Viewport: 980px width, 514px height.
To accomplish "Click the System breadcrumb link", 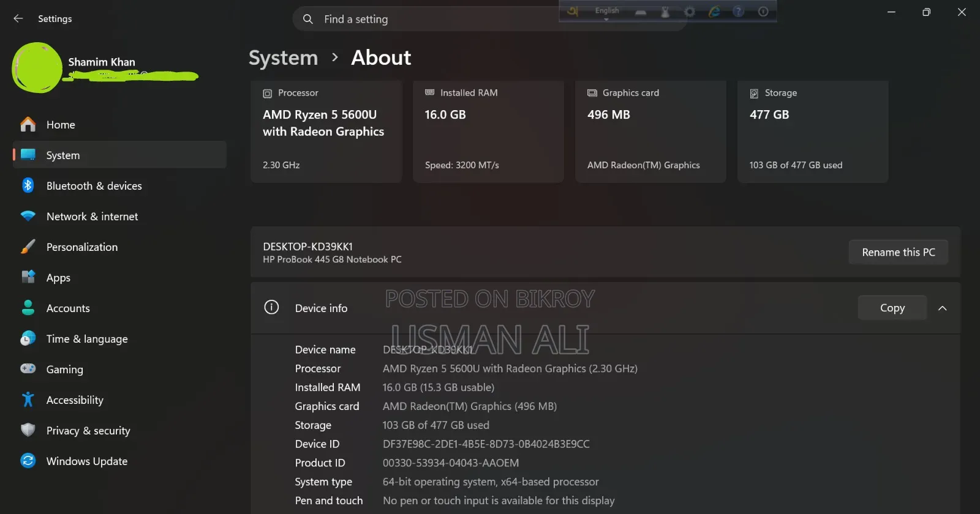I will pos(283,58).
